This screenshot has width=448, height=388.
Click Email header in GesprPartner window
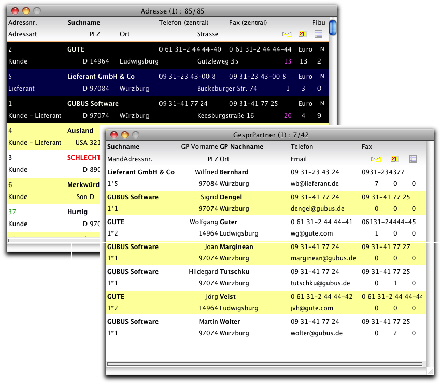coord(298,159)
